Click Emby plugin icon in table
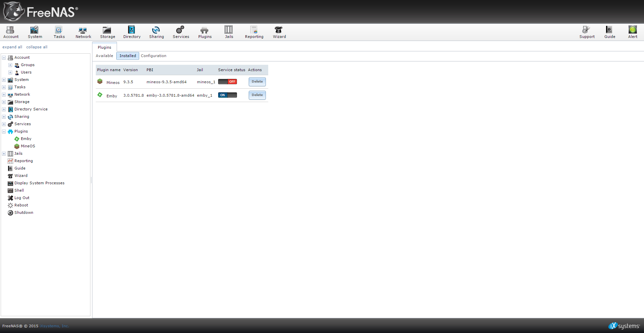Screen dimensions: 644x333 100,95
